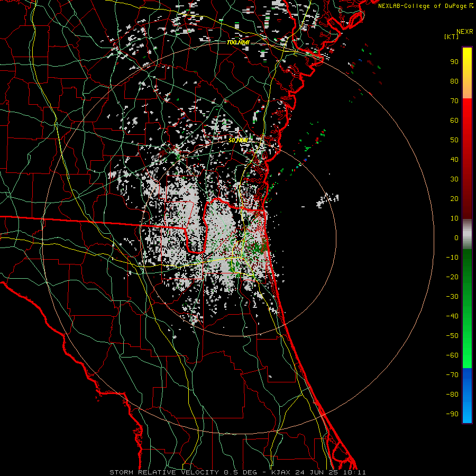Click the NEXLAB-College of DuPage title text
The width and height of the screenshot is (476, 476).
(x=426, y=6)
